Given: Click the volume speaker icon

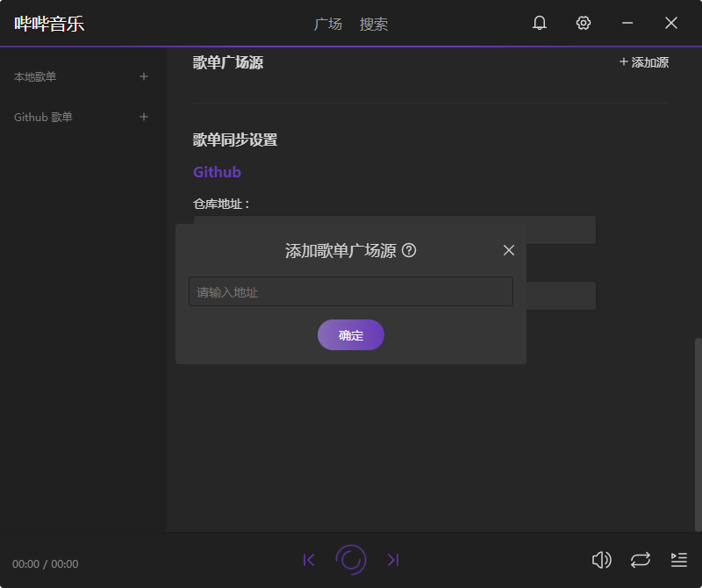Looking at the screenshot, I should pyautogui.click(x=602, y=559).
